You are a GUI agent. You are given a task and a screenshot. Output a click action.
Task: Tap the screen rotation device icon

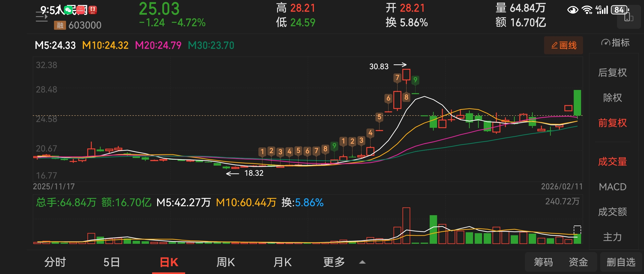628,18
